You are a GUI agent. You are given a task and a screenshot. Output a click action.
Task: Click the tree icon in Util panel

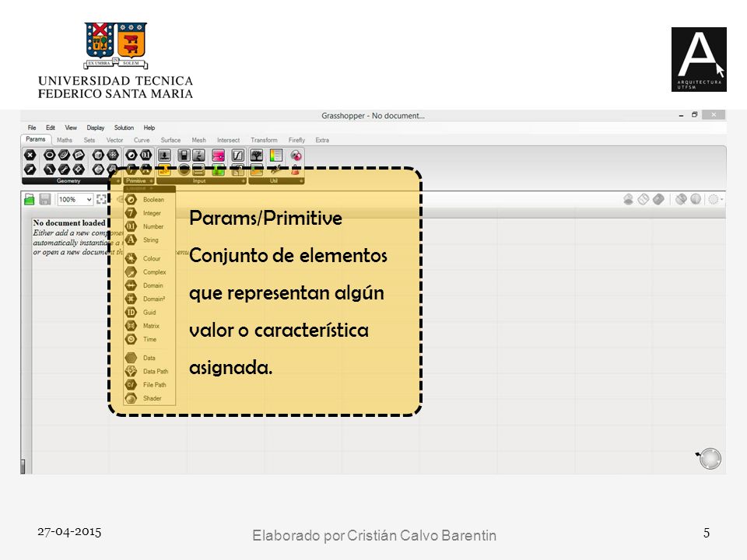tap(257, 156)
